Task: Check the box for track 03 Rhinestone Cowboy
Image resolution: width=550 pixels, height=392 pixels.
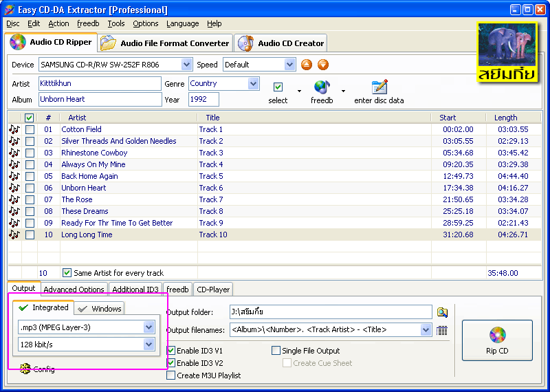Action: [30, 153]
